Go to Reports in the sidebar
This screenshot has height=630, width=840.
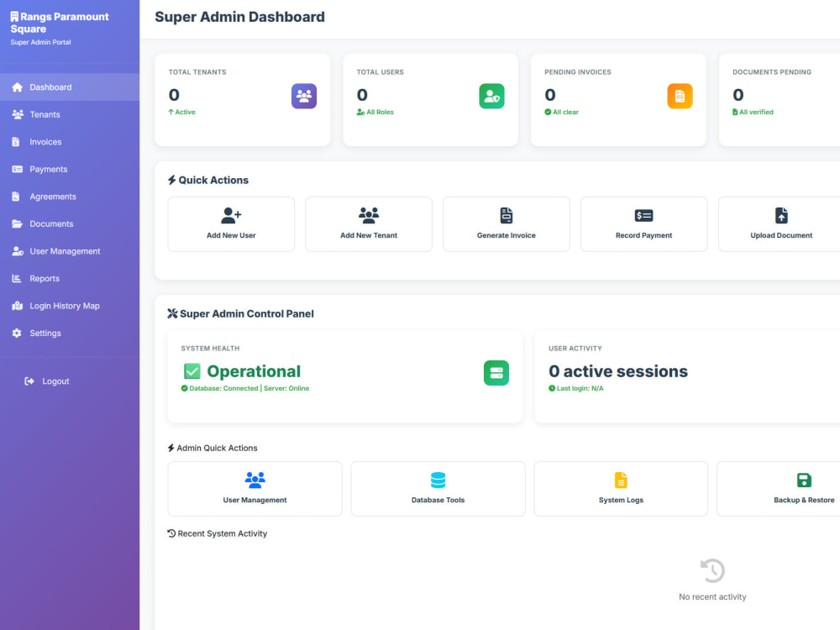(x=70, y=279)
